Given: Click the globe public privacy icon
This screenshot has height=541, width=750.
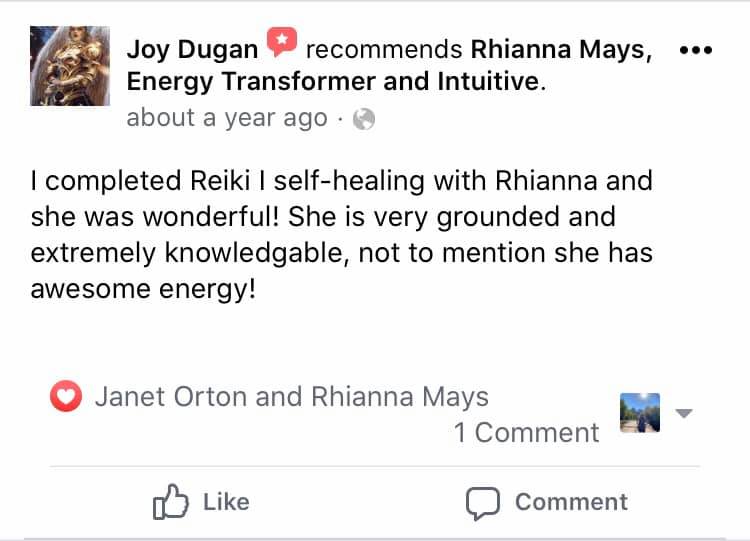Looking at the screenshot, I should [365, 119].
